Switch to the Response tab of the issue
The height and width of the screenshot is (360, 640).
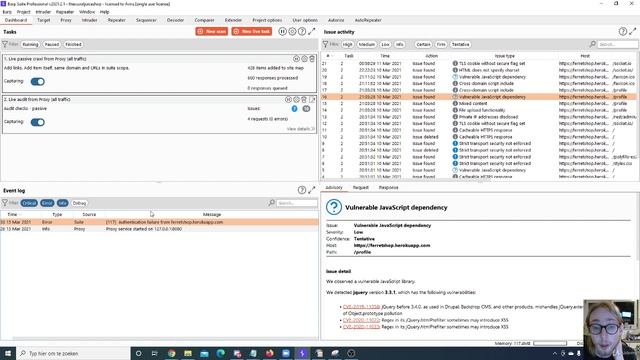click(x=388, y=187)
